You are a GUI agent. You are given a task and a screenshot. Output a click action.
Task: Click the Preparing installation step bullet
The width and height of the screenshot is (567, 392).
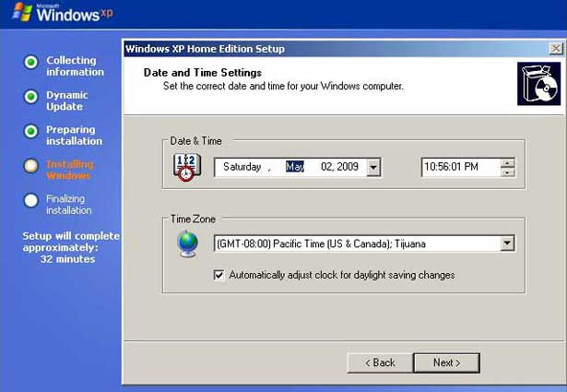coord(31,132)
